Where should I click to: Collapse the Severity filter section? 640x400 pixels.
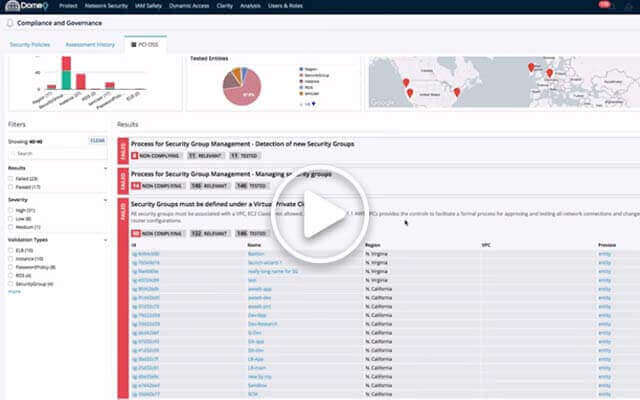(x=105, y=200)
